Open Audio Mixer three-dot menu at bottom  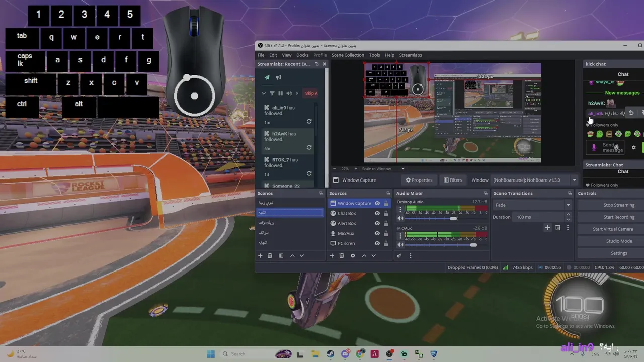point(411,256)
